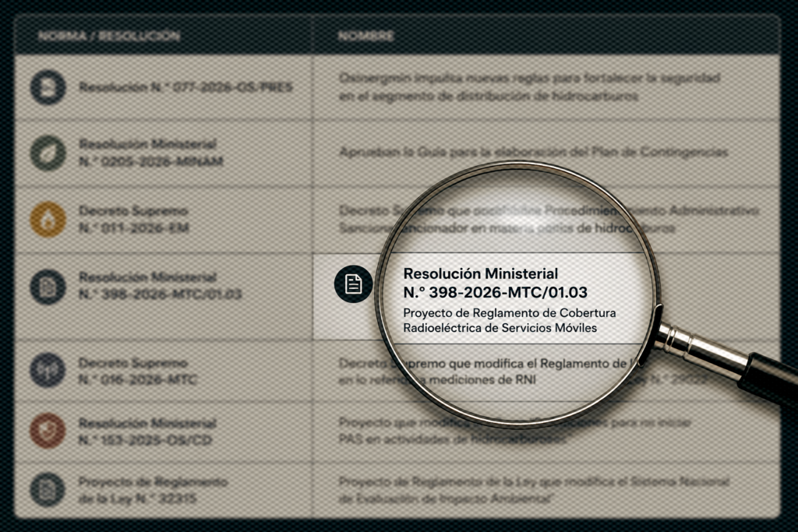Open Resolución N.° 077-2026-OS/PRES entry
This screenshot has width=798, height=532.
(x=185, y=87)
